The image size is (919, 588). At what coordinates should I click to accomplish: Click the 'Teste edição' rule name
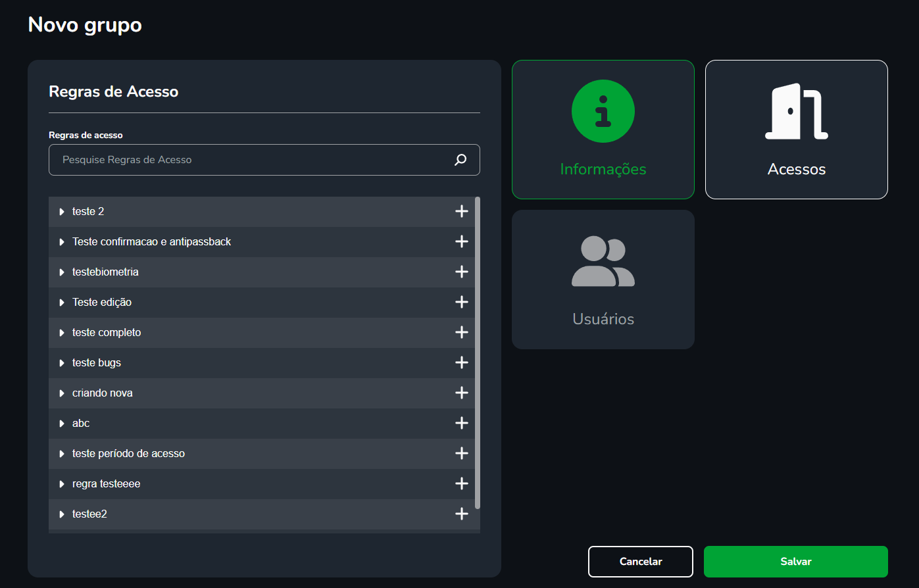coord(102,303)
